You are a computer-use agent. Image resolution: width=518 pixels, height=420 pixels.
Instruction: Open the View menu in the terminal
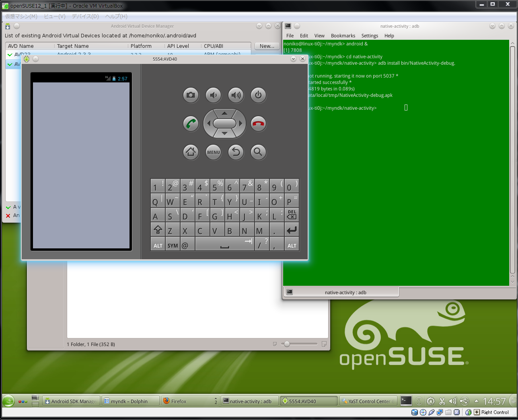click(x=319, y=36)
